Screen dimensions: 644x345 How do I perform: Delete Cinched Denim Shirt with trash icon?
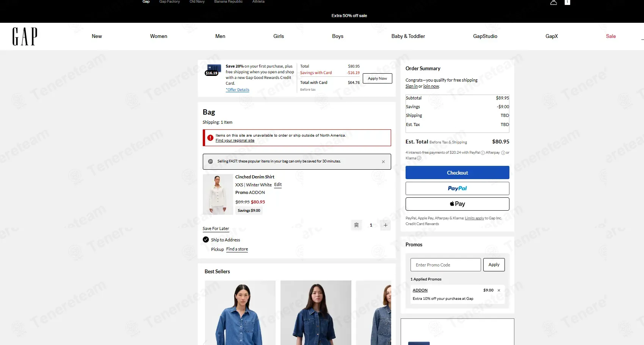pyautogui.click(x=356, y=225)
